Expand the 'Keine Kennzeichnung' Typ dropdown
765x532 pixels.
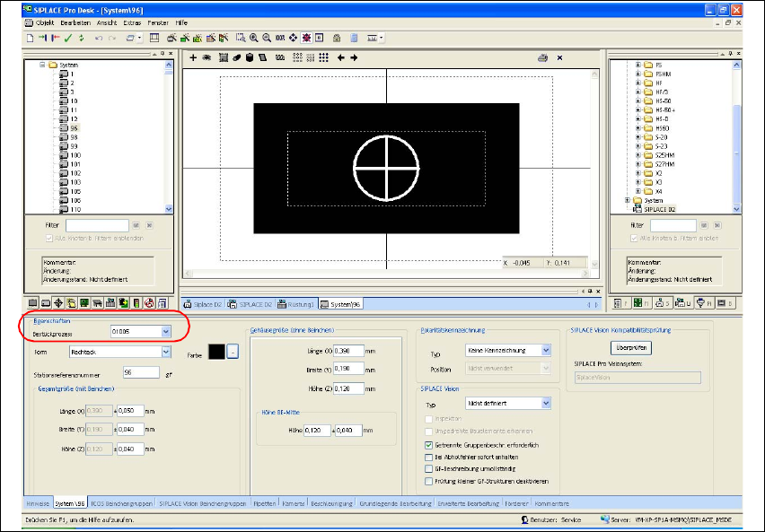pyautogui.click(x=546, y=350)
